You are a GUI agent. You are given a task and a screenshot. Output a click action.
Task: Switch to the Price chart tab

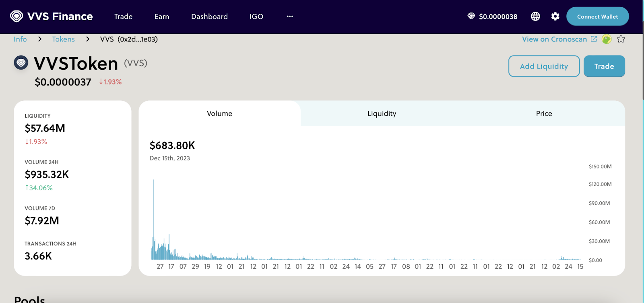(x=544, y=114)
